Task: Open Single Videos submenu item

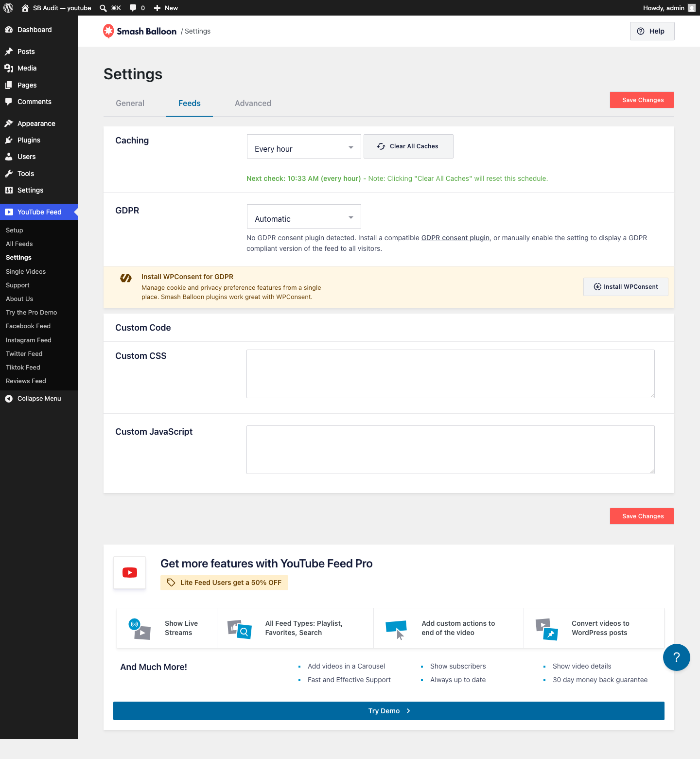Action: click(26, 271)
